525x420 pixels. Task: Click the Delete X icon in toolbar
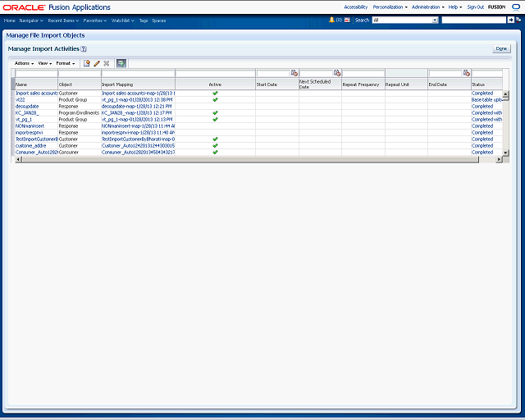(x=107, y=63)
